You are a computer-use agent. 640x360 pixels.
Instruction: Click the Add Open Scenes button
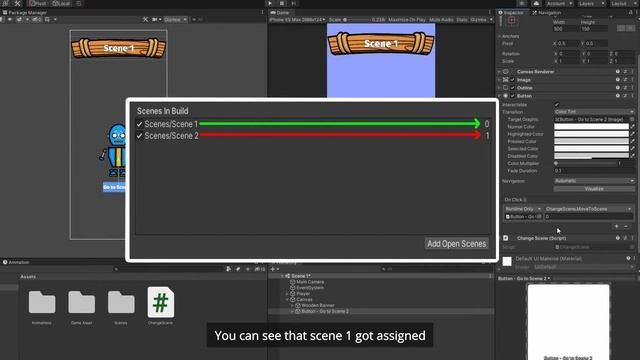[456, 244]
